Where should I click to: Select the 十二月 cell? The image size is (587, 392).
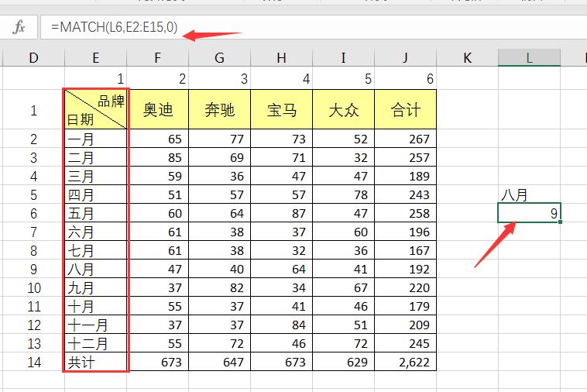[96, 343]
